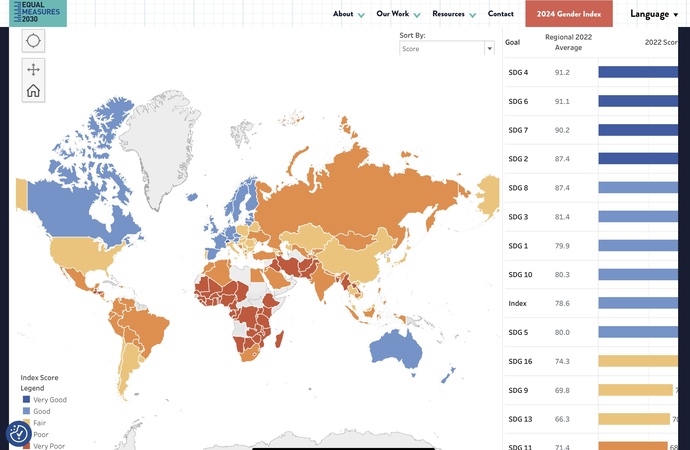Open the 2024 Gender Index button

[569, 14]
